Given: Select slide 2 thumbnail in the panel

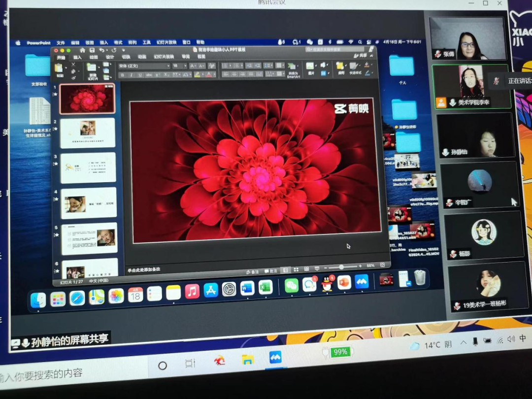Looking at the screenshot, I should point(87,133).
